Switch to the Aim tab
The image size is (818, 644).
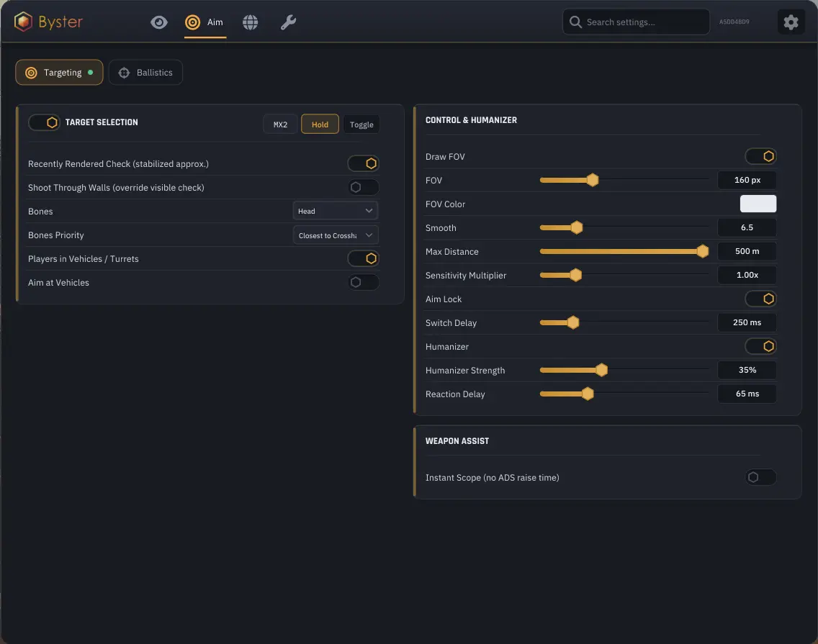click(x=205, y=22)
